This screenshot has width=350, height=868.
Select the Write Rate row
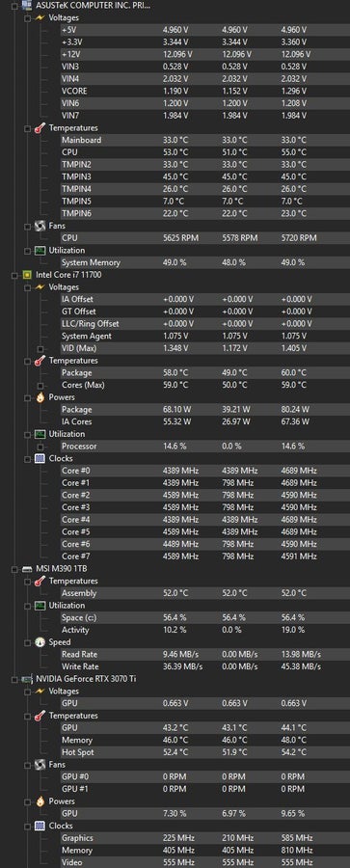click(205, 666)
